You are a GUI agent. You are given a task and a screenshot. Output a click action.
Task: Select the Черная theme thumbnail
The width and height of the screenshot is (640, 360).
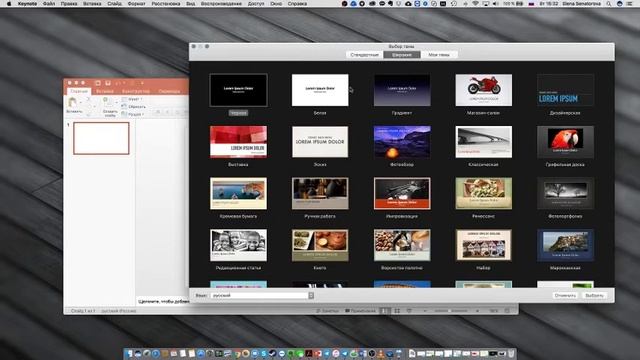[x=238, y=90]
